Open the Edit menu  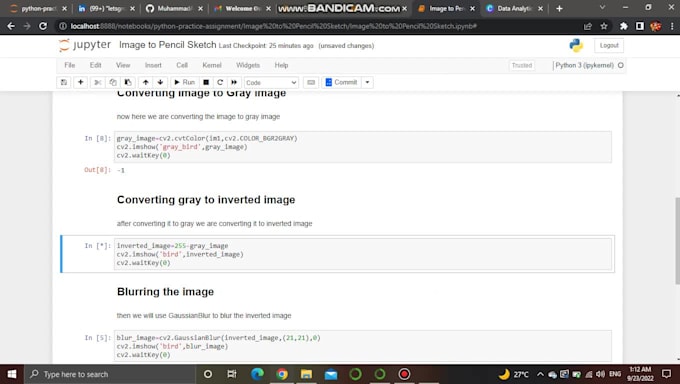tap(95, 65)
